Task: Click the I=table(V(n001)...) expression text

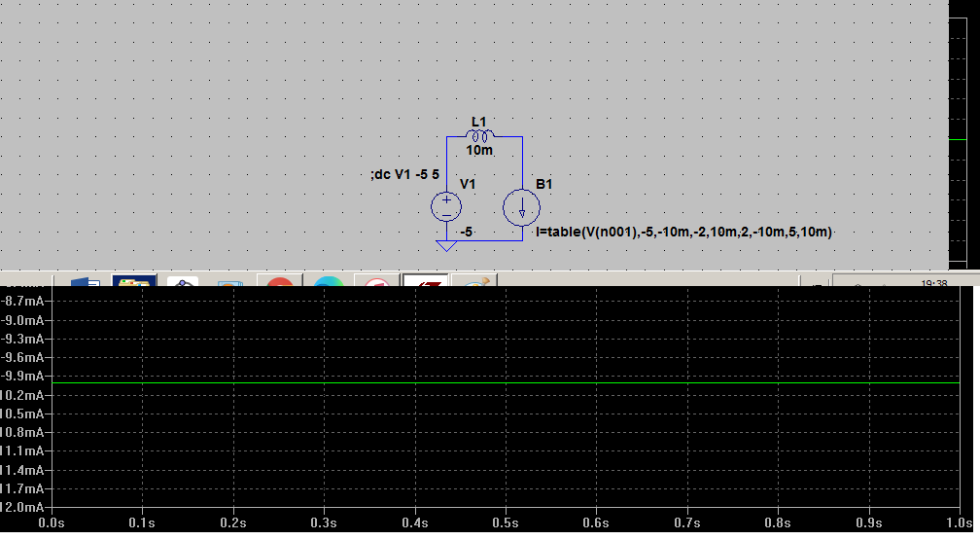Action: (683, 233)
